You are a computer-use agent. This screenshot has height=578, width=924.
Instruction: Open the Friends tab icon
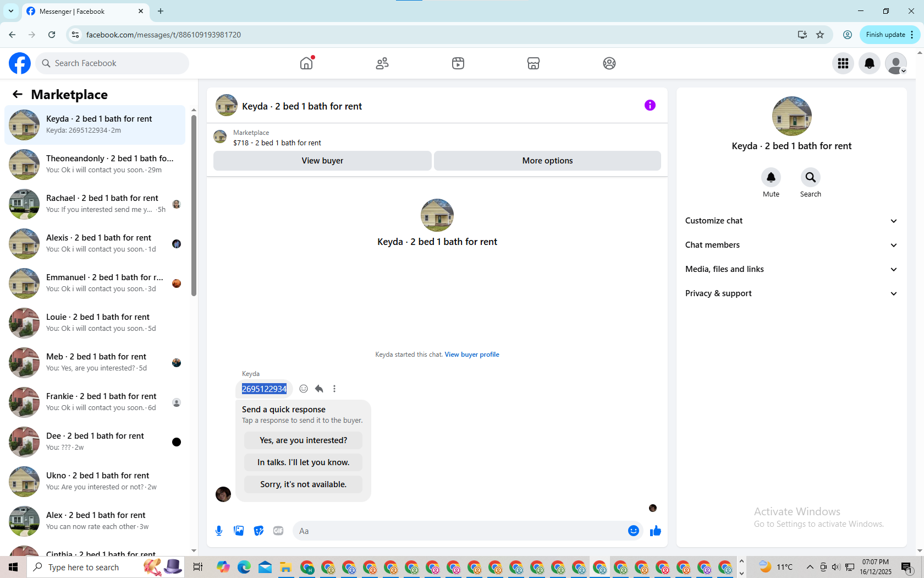tap(382, 63)
